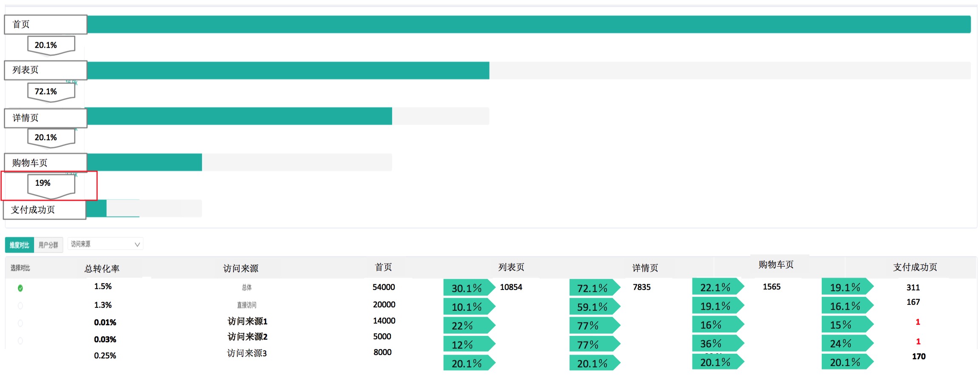The image size is (980, 381).
Task: Click the 19.1% arrow badge in 总体 row
Action: (x=847, y=287)
